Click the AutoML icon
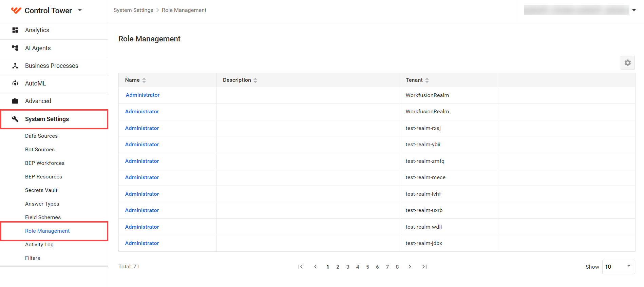This screenshot has height=287, width=644. click(15, 83)
